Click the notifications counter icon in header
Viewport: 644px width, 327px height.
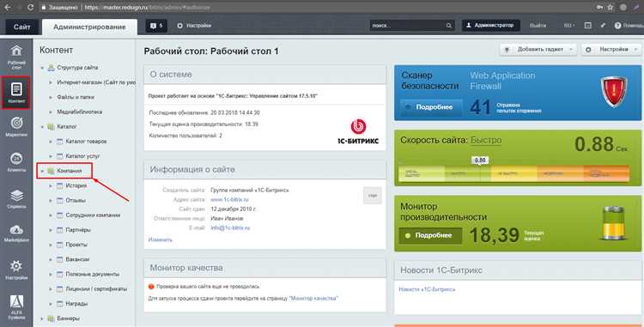(x=156, y=26)
